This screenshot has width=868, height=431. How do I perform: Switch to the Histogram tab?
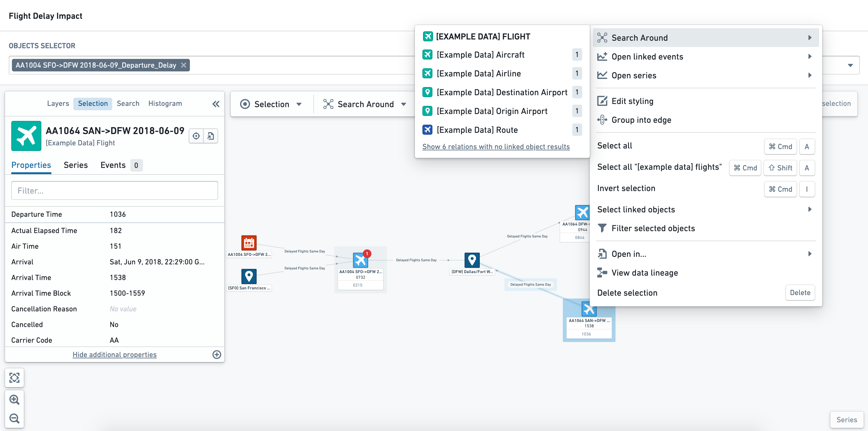click(x=165, y=104)
